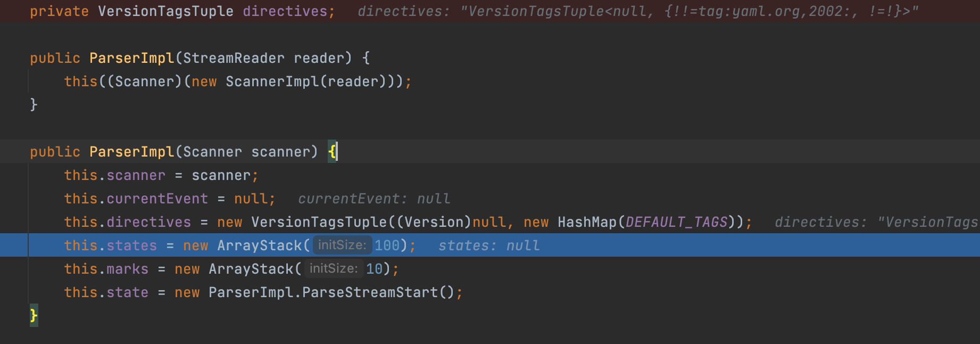Click the VersionTagsTuple type in field declaration
The height and width of the screenshot is (344, 980).
pos(165,11)
